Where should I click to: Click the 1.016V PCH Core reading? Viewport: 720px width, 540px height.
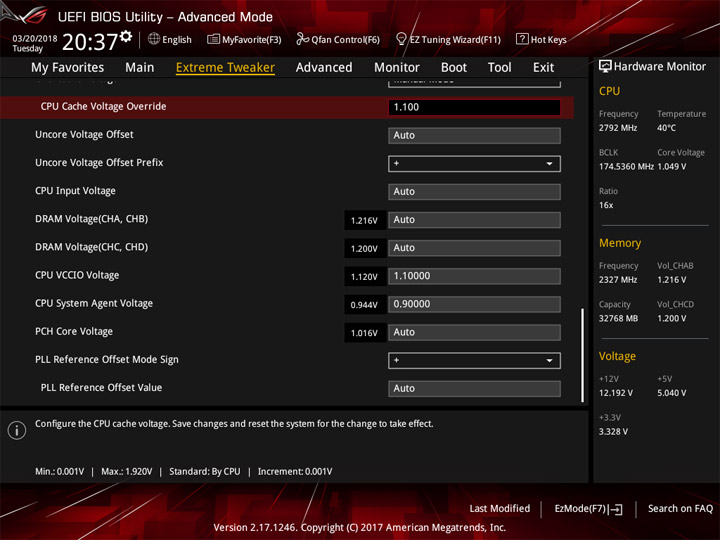pyautogui.click(x=364, y=333)
